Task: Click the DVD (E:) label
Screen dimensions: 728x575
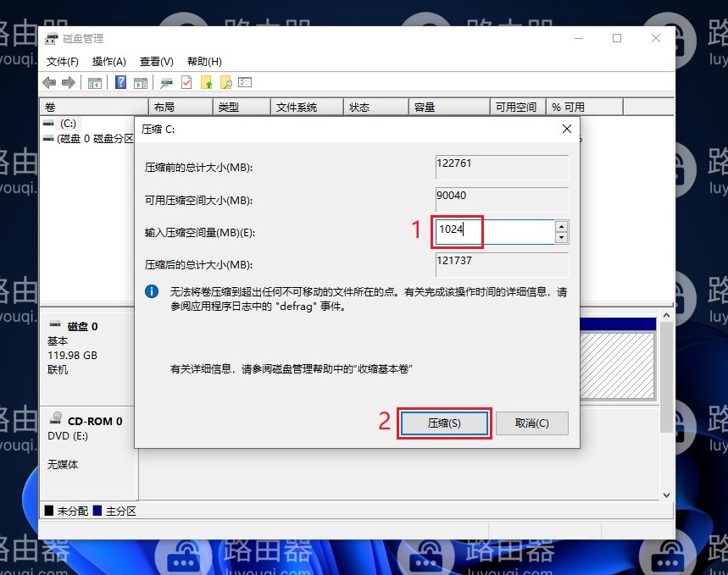Action: click(68, 436)
